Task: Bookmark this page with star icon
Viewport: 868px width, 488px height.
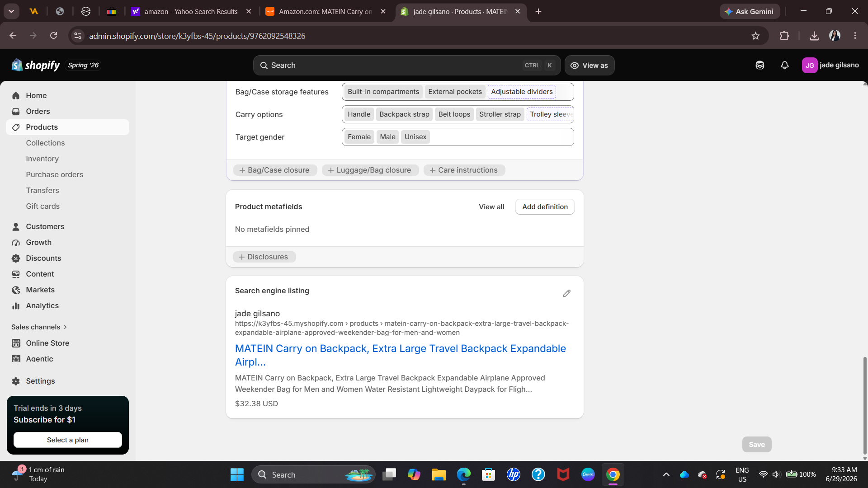Action: click(755, 36)
